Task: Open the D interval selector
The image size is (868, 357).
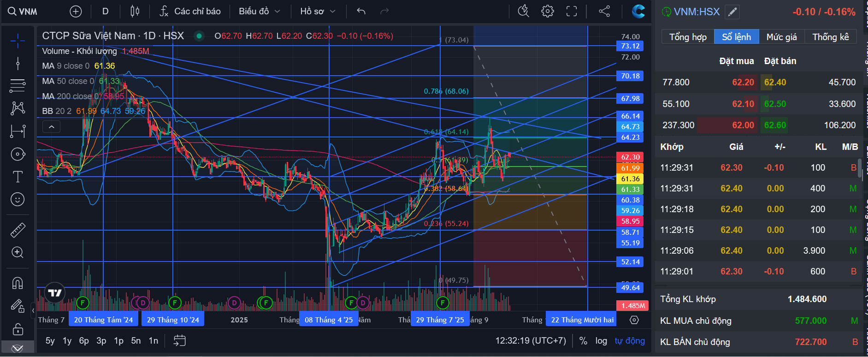Action: pos(106,11)
